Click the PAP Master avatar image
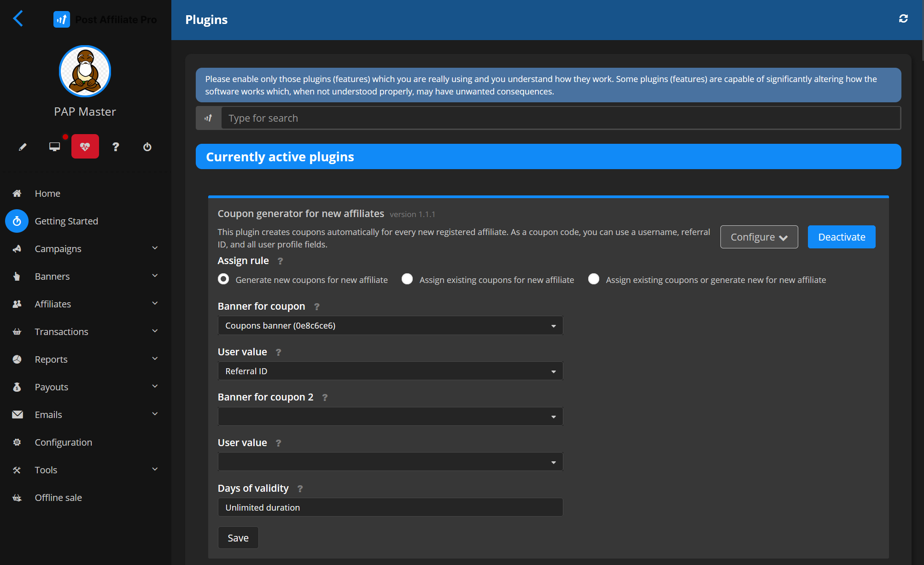Image resolution: width=924 pixels, height=565 pixels. [85, 71]
